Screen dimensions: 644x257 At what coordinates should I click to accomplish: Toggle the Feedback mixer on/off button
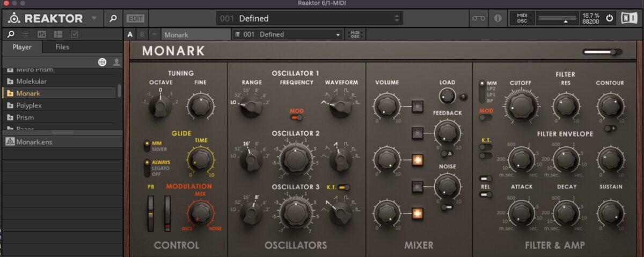click(x=417, y=132)
